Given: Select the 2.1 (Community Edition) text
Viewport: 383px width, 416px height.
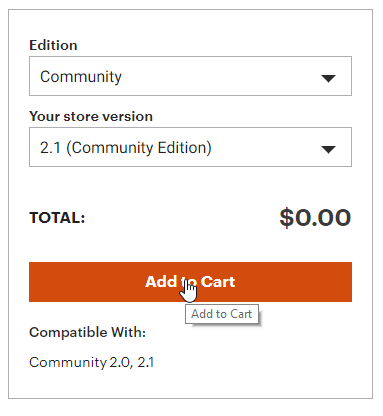Looking at the screenshot, I should [x=126, y=148].
